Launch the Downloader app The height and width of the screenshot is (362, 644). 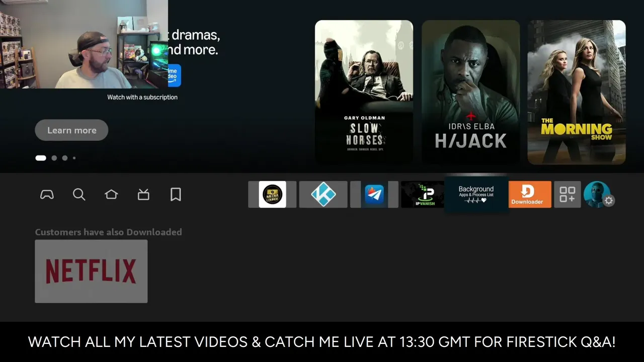(x=530, y=195)
